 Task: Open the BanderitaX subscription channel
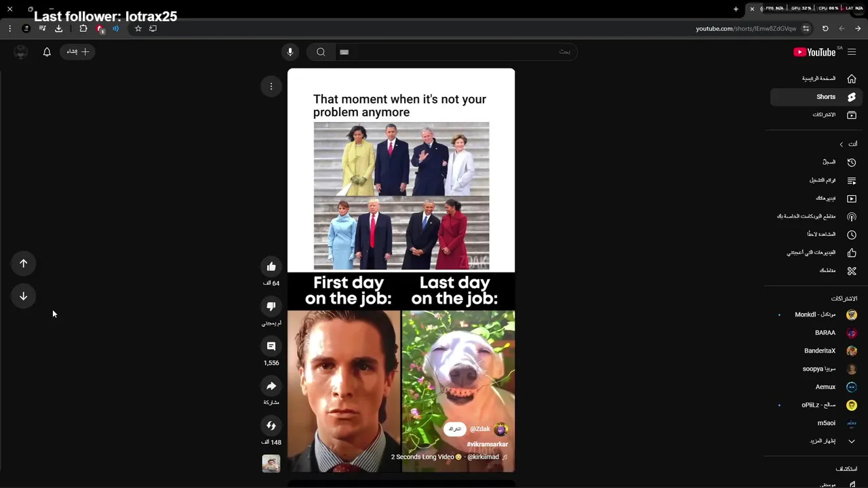(816, 351)
